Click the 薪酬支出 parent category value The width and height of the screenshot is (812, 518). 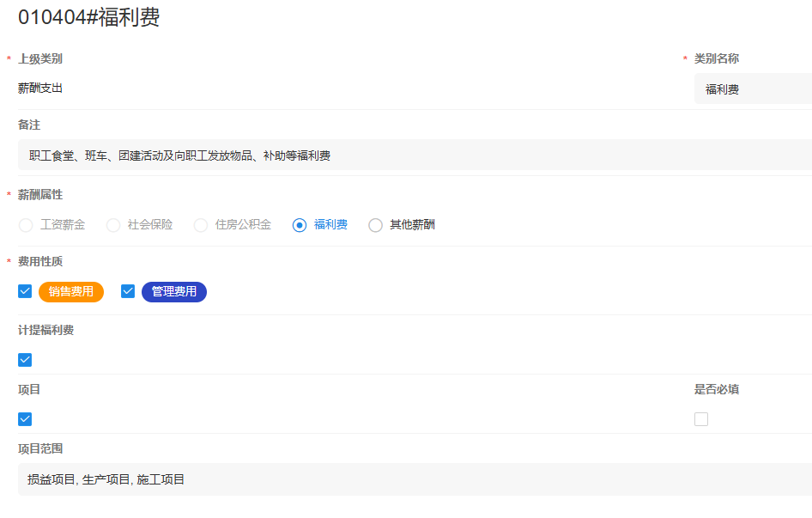coord(40,88)
